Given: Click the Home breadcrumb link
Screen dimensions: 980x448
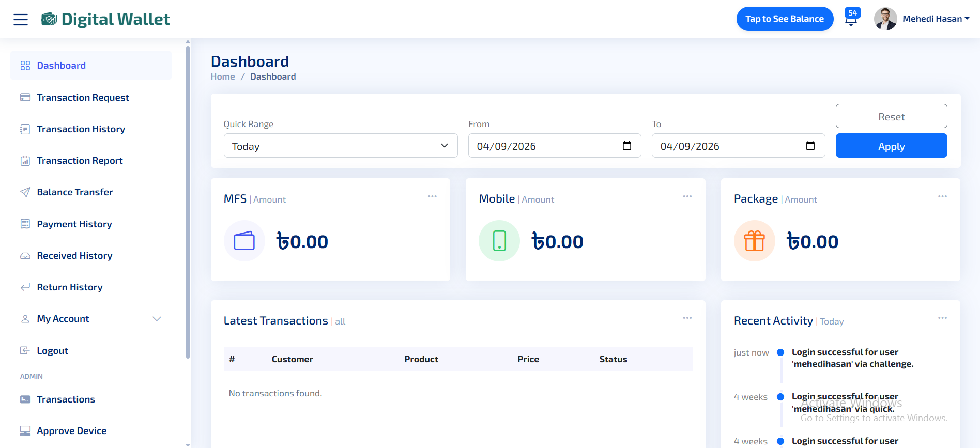Looking at the screenshot, I should click(x=222, y=76).
